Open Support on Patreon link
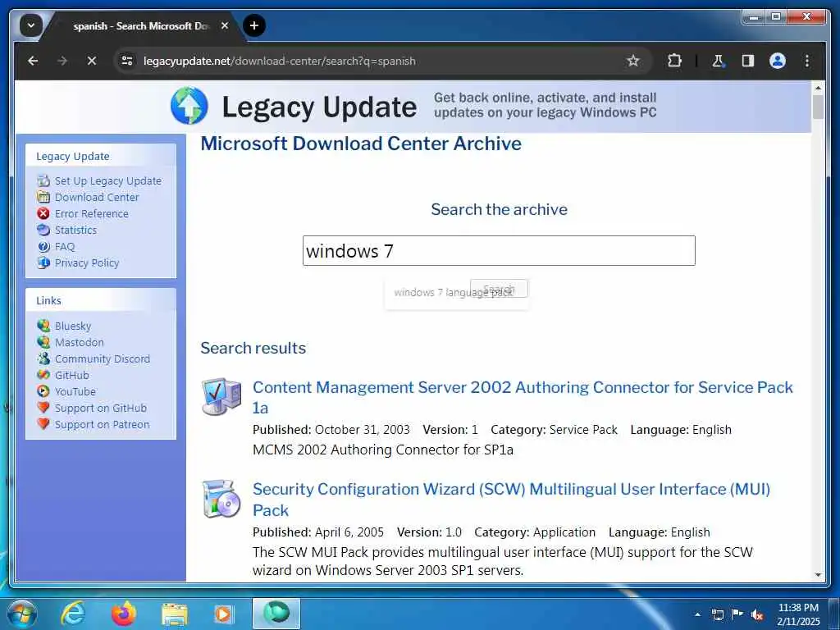Viewport: 840px width, 630px height. [102, 424]
